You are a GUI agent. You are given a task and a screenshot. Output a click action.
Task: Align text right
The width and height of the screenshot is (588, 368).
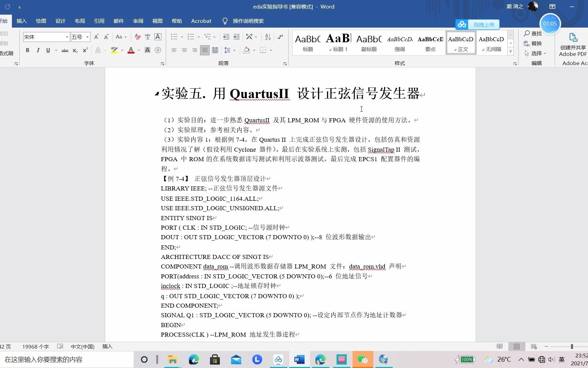pos(194,50)
